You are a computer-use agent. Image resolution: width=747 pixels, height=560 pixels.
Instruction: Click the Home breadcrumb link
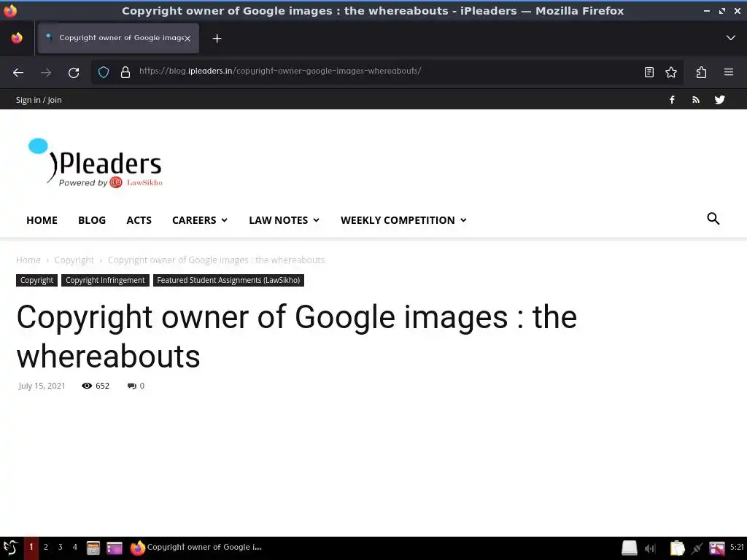pyautogui.click(x=28, y=260)
